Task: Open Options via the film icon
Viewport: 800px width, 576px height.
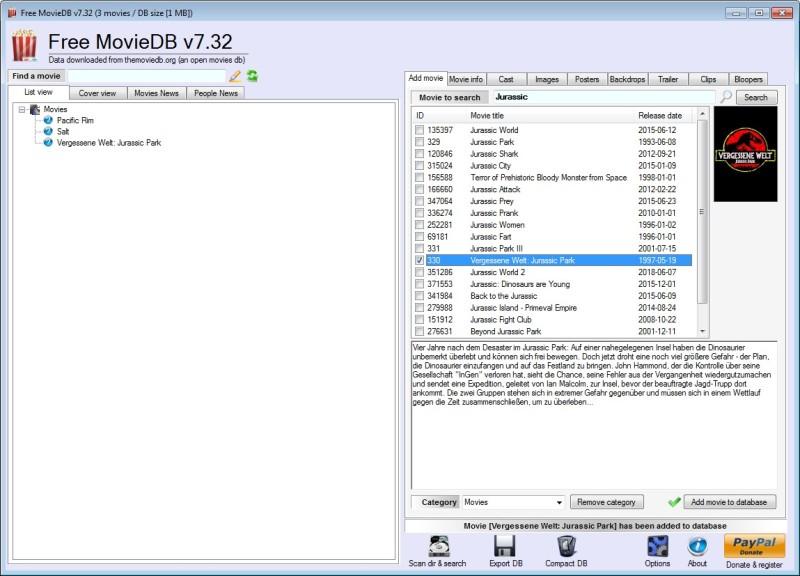Action: pyautogui.click(x=658, y=546)
